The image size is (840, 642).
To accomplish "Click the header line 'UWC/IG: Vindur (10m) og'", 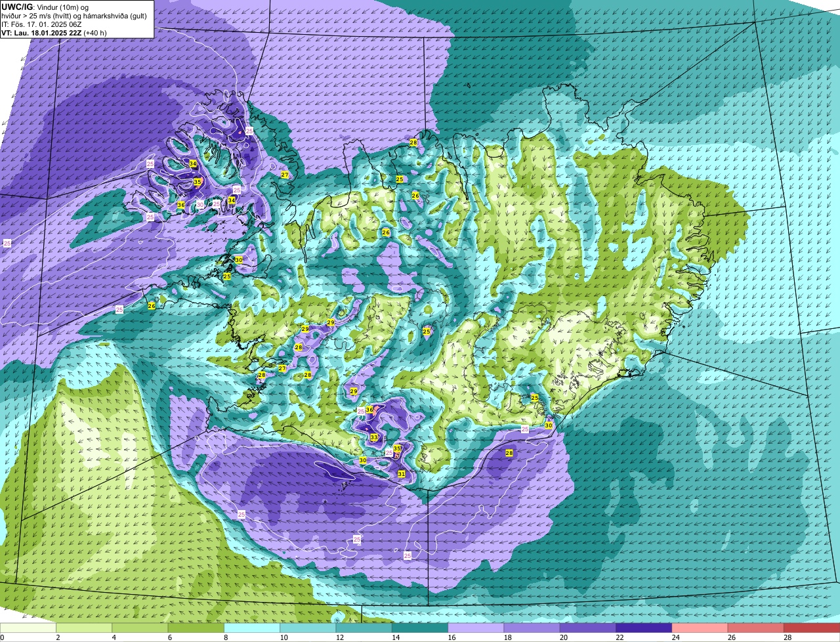I will [45, 7].
